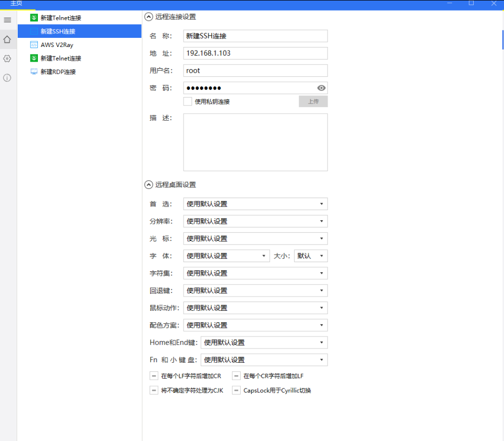
Task: Check 在每个LF字符后增加CR option
Action: [x=154, y=376]
